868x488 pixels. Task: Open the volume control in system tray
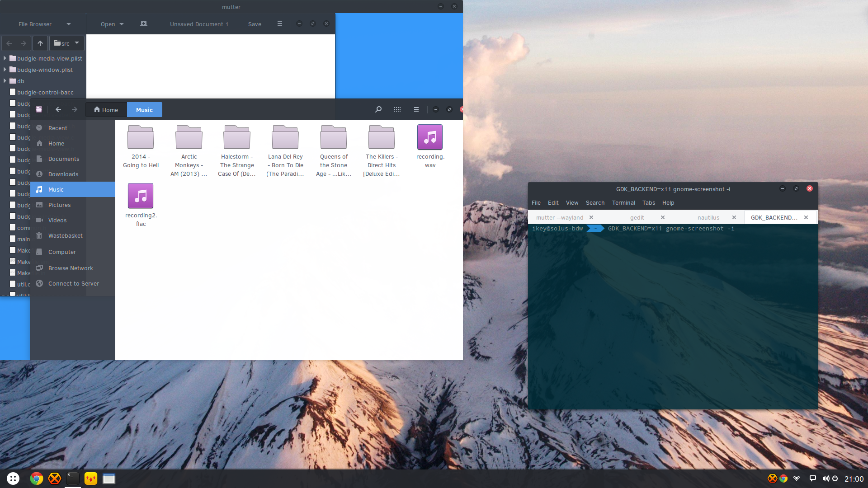[x=826, y=479]
